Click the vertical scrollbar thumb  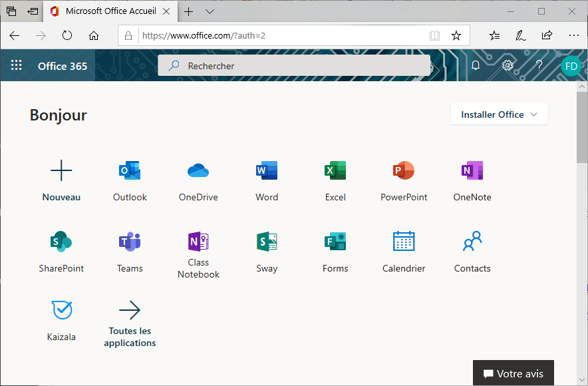pyautogui.click(x=581, y=127)
